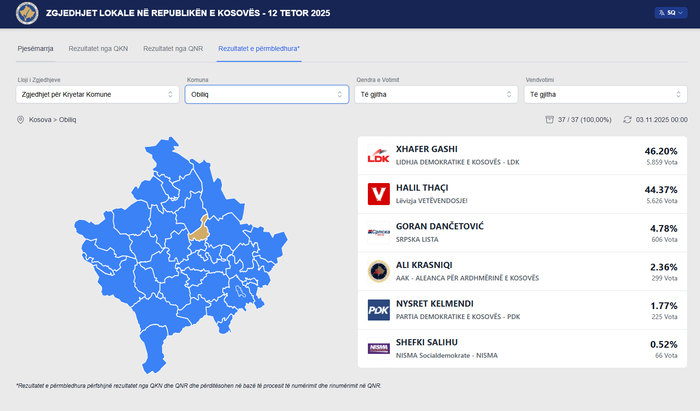Switch to the Pjesëmarrja tab
This screenshot has width=700, height=411.
pyautogui.click(x=37, y=48)
